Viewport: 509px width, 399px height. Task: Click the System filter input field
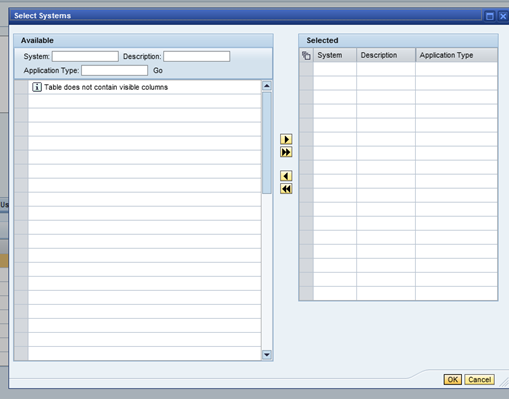85,56
